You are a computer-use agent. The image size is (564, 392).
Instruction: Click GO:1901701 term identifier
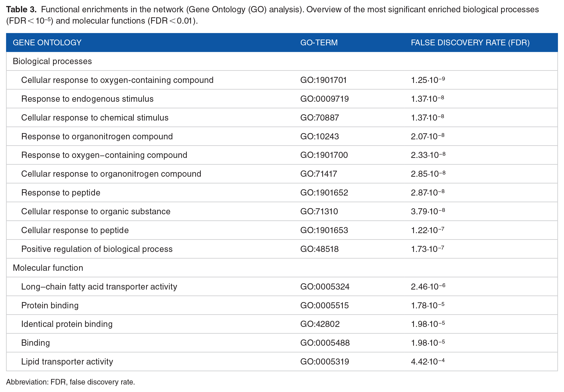tap(323, 80)
